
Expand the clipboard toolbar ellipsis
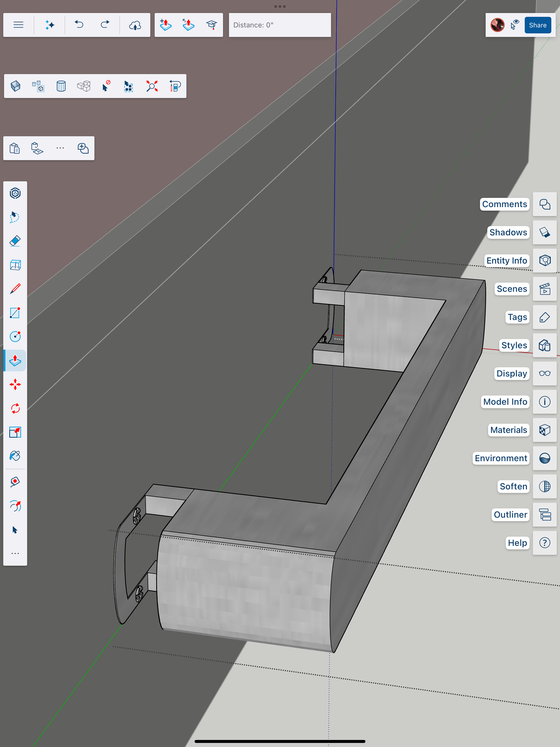click(x=60, y=148)
